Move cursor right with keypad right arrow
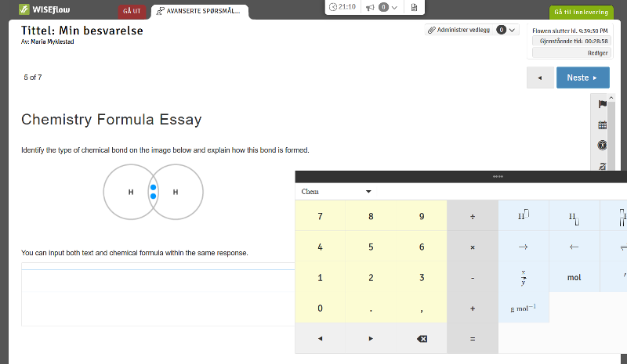Image resolution: width=627 pixels, height=364 pixels. (371, 339)
